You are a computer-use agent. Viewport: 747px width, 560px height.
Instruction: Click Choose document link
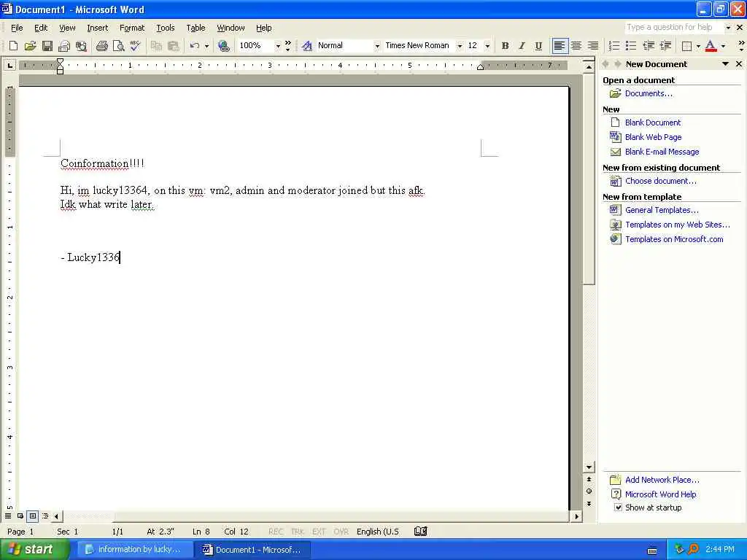coord(661,181)
